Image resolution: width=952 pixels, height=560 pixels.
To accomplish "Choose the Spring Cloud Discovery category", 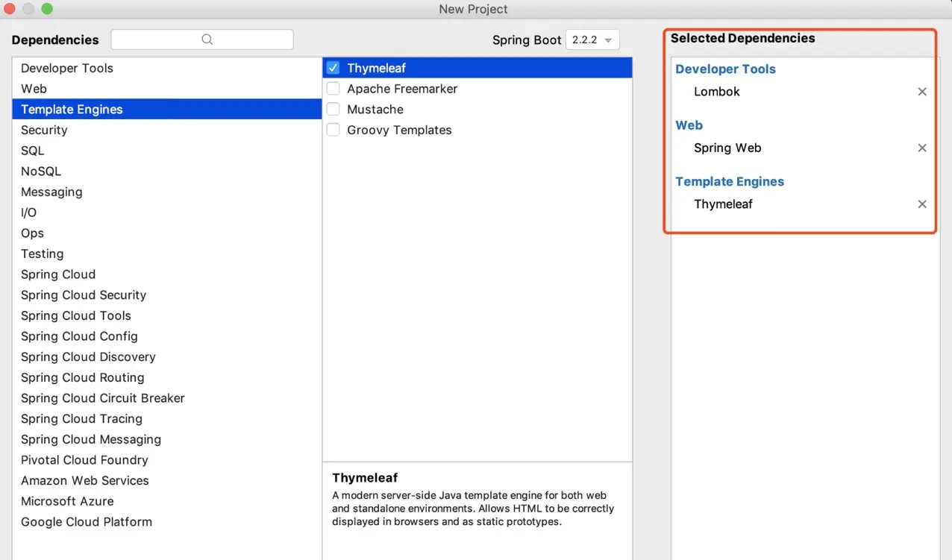I will 167,357.
